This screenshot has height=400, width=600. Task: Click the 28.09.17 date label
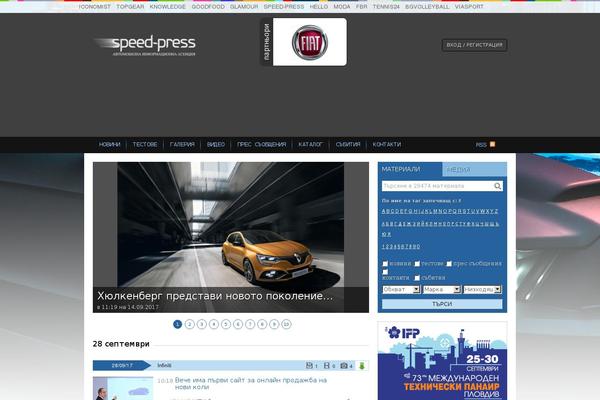tap(122, 366)
